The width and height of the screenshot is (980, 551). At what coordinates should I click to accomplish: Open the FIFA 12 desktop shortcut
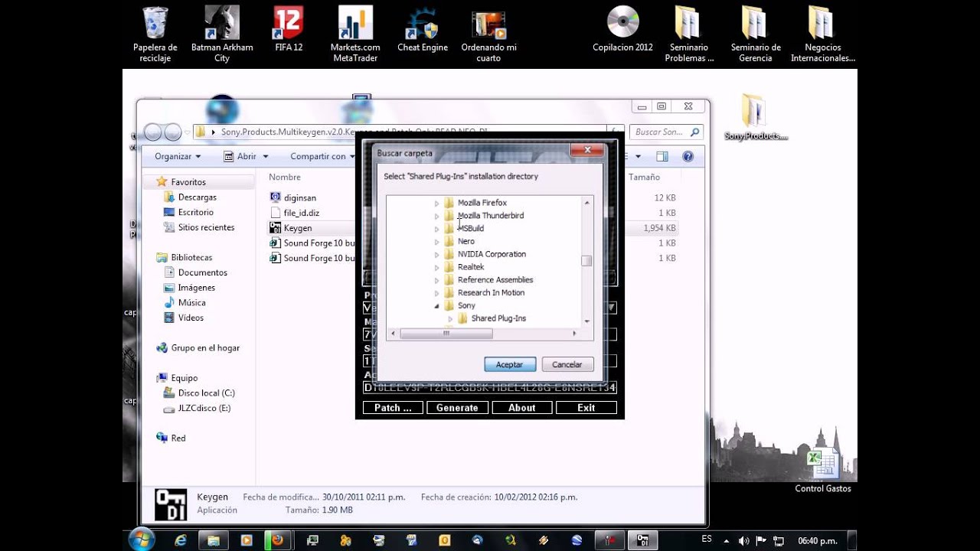pos(289,29)
